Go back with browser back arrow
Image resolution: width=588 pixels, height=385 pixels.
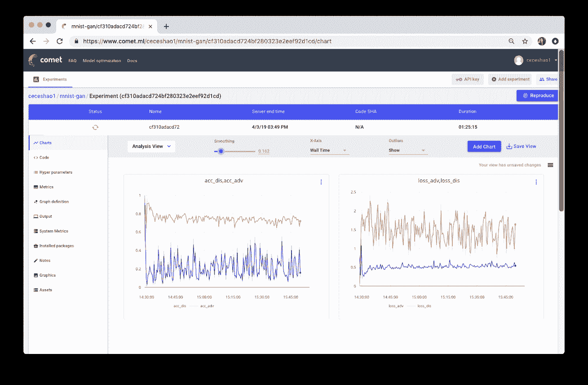pyautogui.click(x=33, y=41)
